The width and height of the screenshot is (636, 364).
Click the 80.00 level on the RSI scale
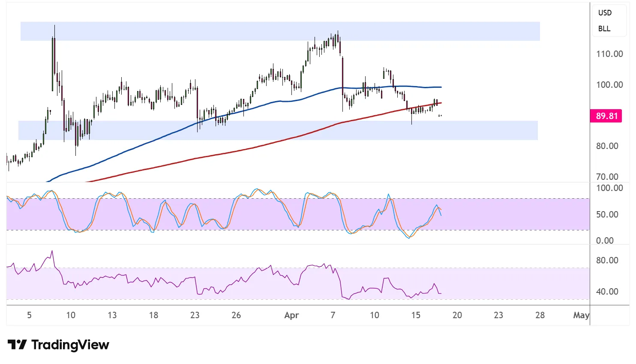(607, 260)
